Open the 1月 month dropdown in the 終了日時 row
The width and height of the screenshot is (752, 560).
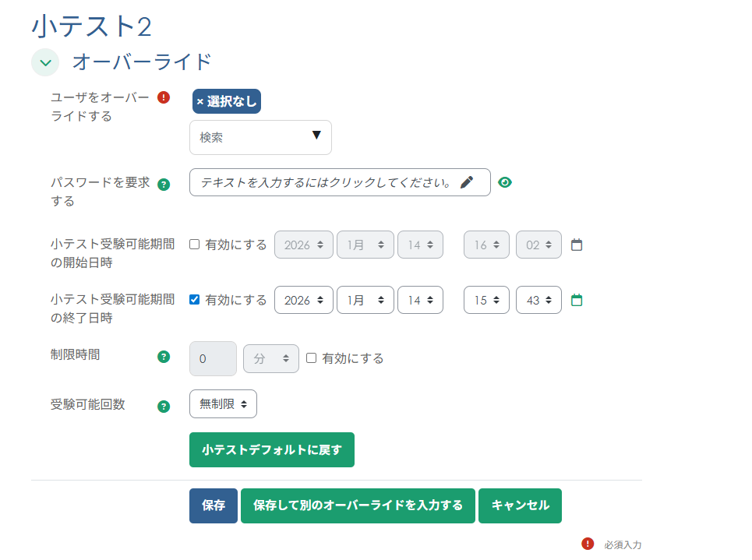coord(365,299)
